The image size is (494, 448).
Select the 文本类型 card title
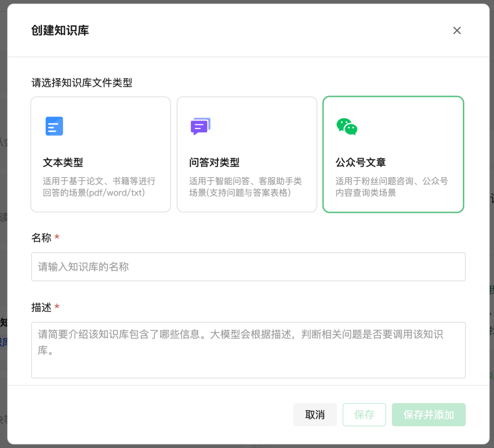pyautogui.click(x=63, y=162)
